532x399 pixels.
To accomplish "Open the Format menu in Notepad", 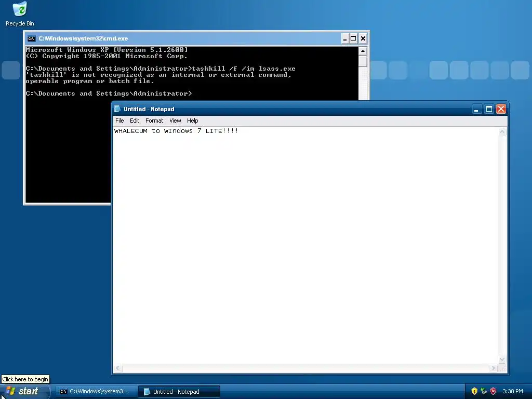I will point(154,121).
